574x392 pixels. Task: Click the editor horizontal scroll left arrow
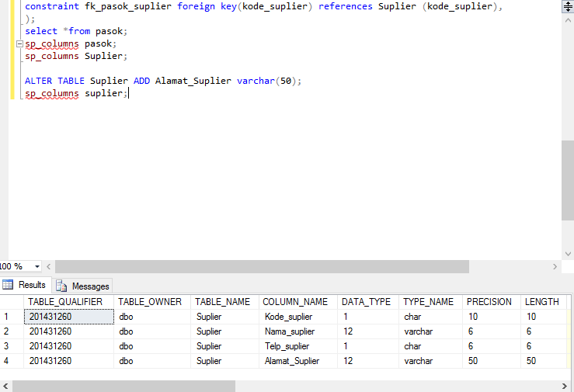pos(48,266)
